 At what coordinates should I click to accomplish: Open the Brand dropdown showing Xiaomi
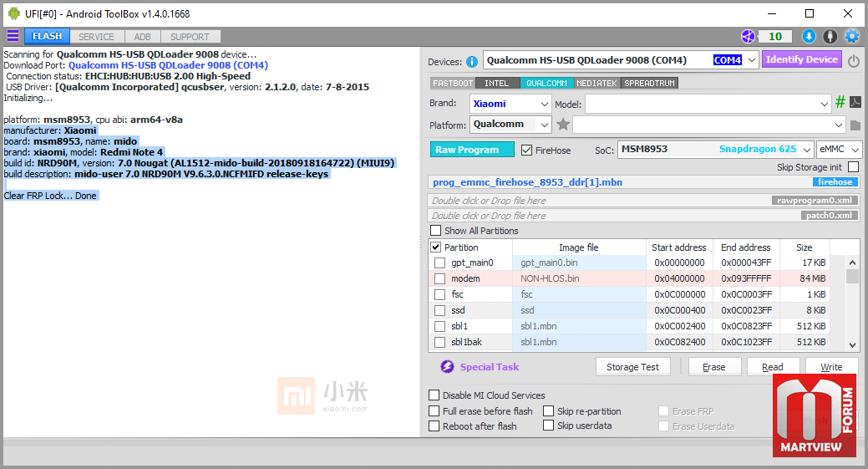click(544, 104)
